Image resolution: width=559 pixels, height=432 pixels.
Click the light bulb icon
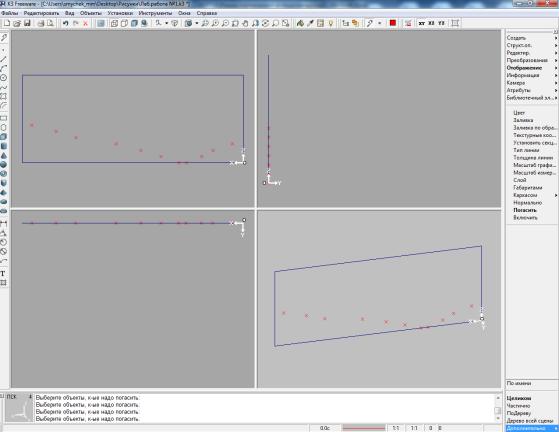pos(330,23)
